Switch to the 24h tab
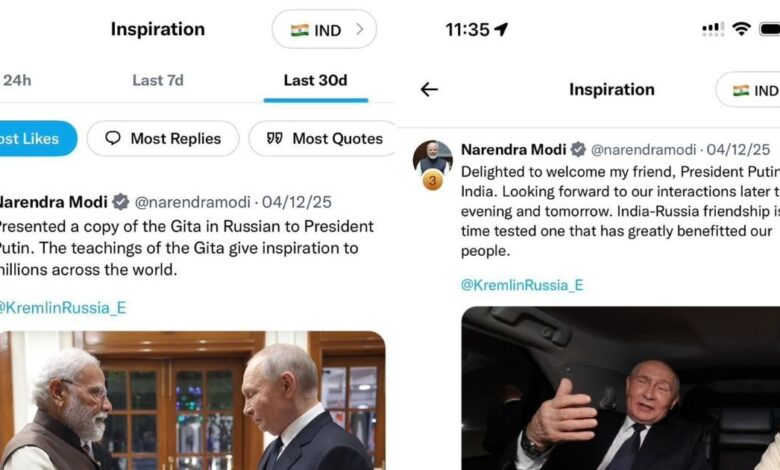The height and width of the screenshot is (470, 780). 17,80
